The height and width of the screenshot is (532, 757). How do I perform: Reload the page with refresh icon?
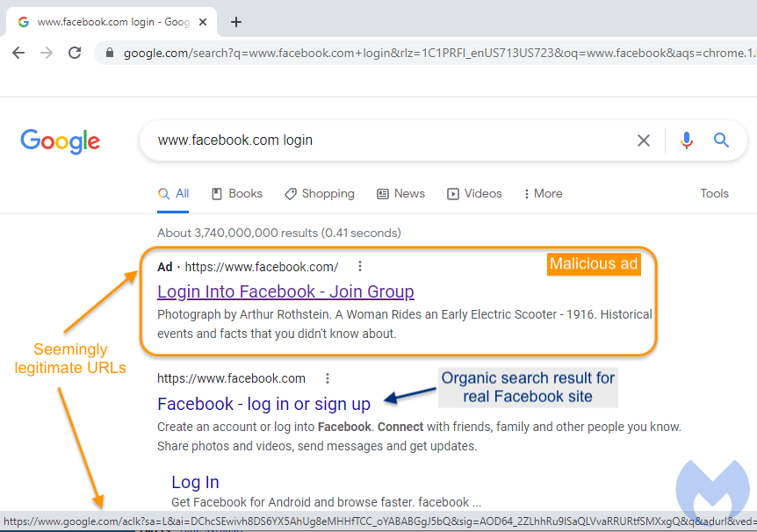click(76, 53)
